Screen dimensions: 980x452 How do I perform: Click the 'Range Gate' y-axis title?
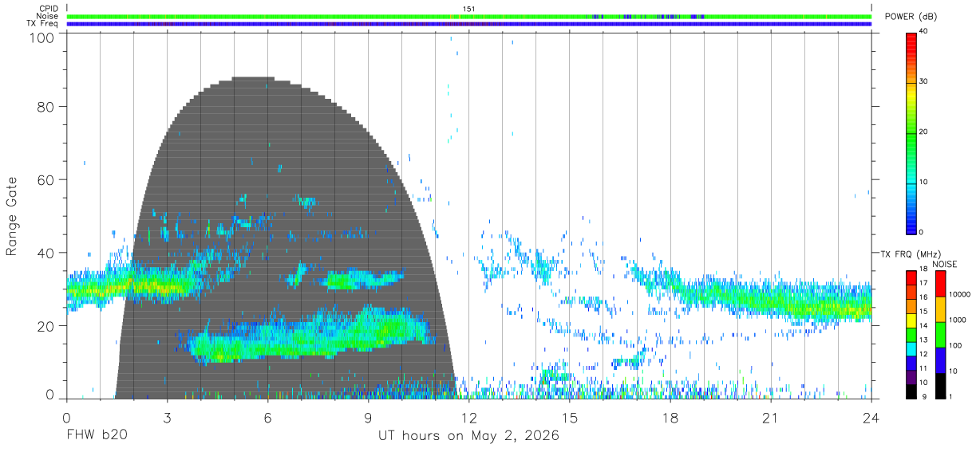click(x=12, y=217)
